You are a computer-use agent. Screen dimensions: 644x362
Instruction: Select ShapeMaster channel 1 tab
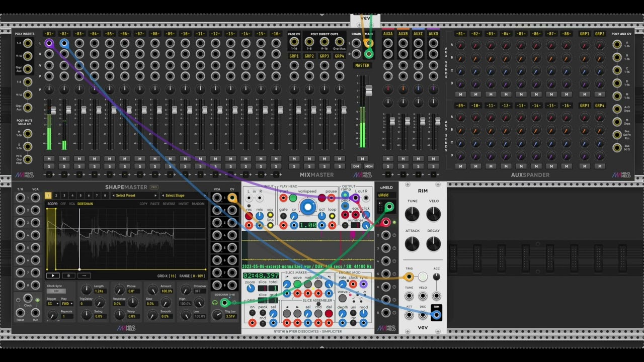pos(48,196)
